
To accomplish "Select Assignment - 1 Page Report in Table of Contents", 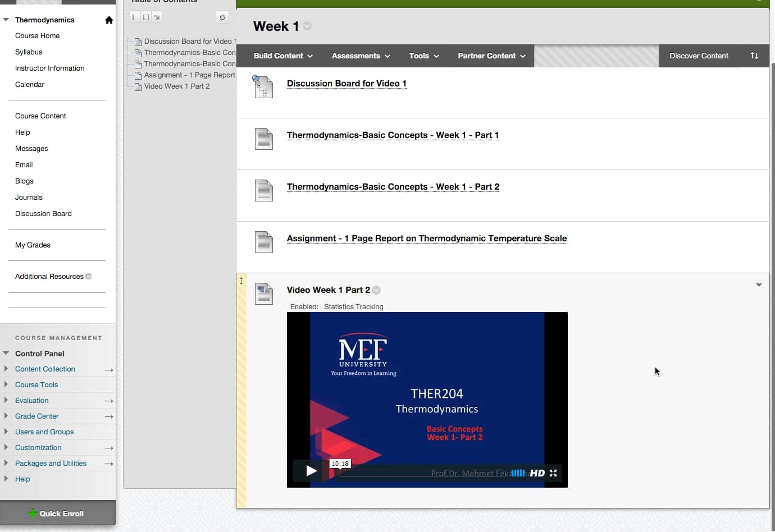I will [189, 75].
